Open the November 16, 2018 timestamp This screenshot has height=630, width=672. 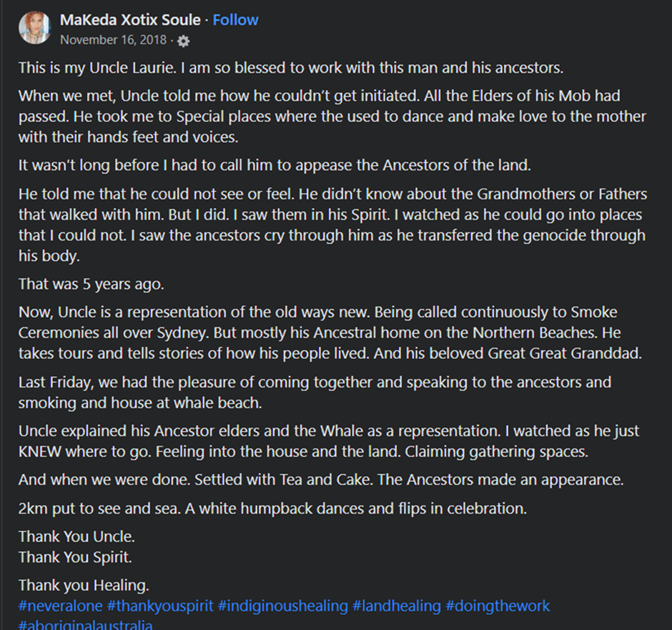113,40
